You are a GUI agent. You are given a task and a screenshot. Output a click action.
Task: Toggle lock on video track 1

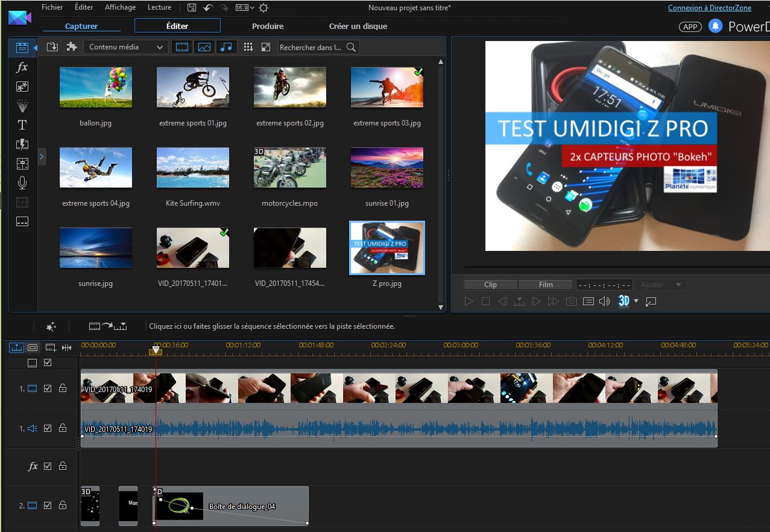[x=63, y=388]
